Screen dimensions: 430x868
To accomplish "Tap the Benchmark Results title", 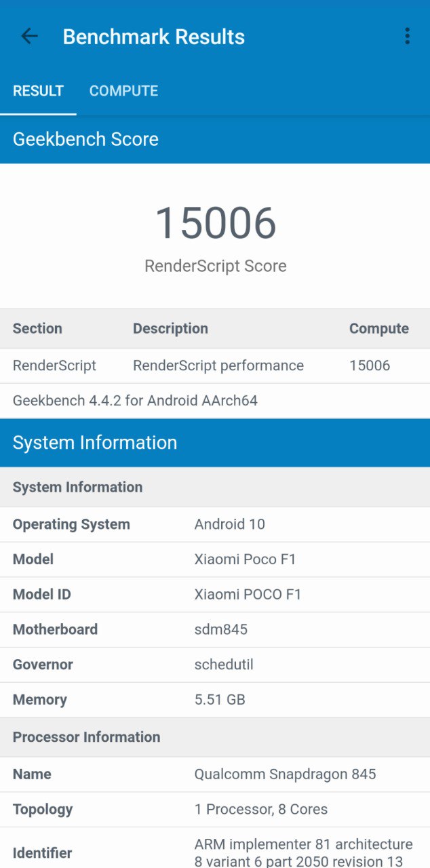I will click(x=154, y=37).
